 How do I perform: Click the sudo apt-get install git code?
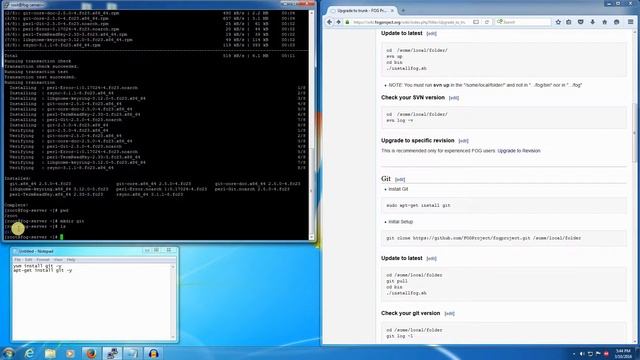418,205
